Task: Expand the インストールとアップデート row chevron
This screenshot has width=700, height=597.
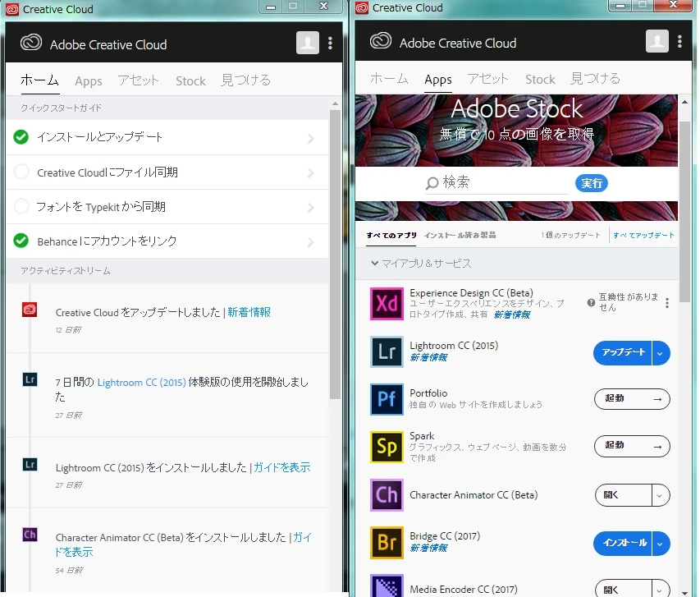Action: point(311,139)
